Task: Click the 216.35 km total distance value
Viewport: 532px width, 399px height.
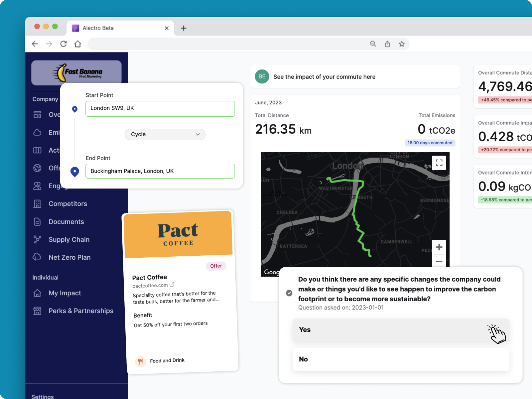Action: pos(283,129)
